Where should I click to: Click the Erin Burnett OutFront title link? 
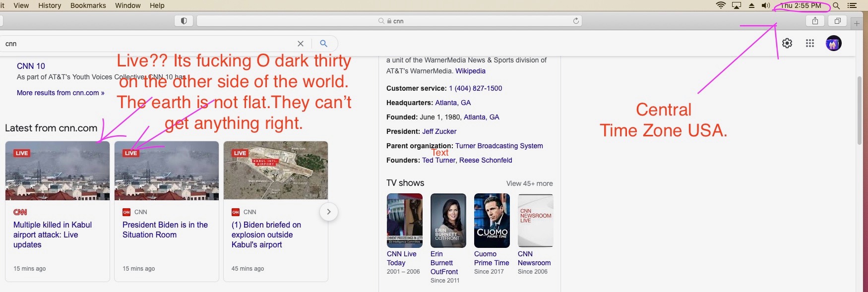pyautogui.click(x=444, y=263)
